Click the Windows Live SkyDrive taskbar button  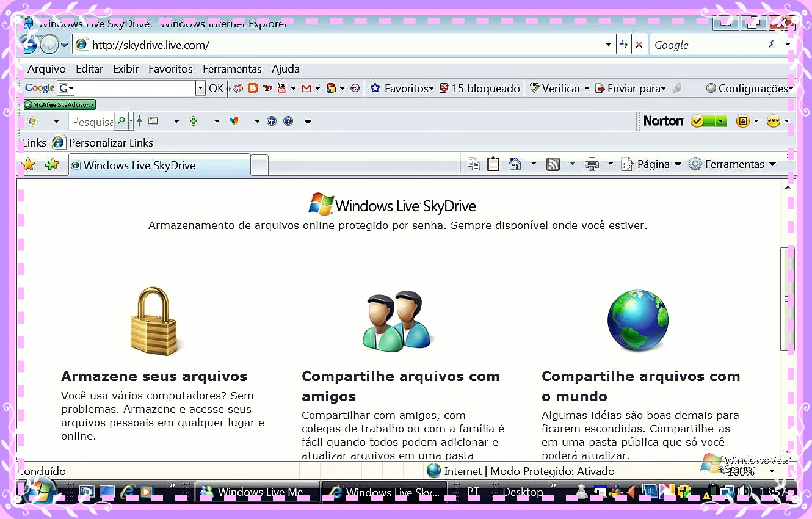click(385, 492)
